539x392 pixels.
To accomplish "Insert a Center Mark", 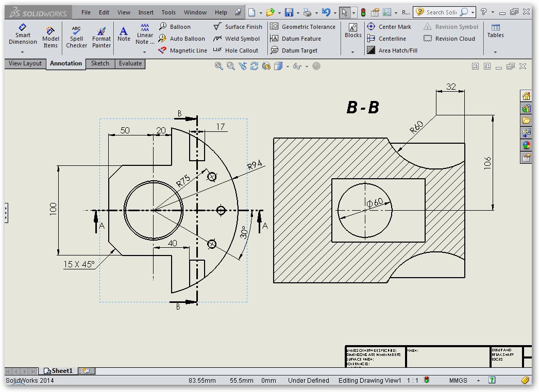I will coord(389,26).
